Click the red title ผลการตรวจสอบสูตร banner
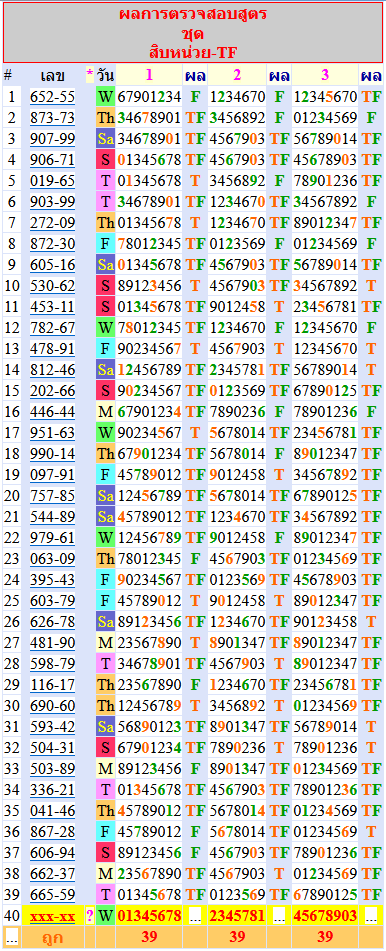Viewport: 386px width, 951px height. (193, 33)
